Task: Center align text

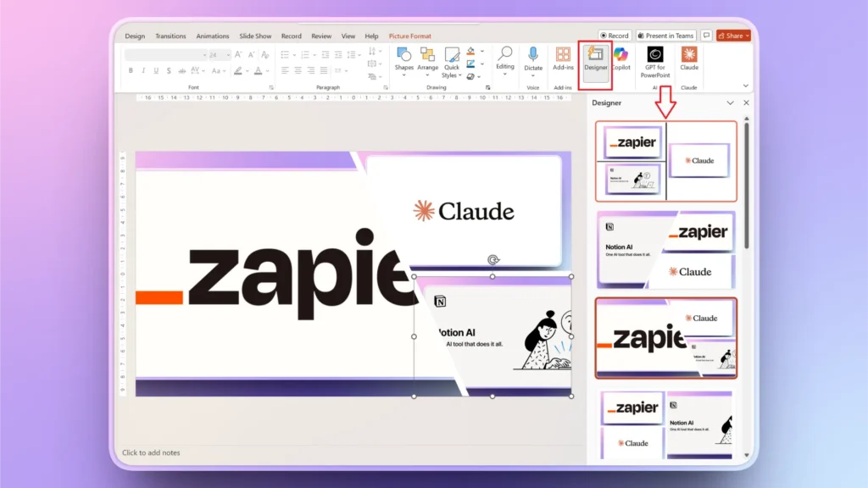Action: pyautogui.click(x=298, y=71)
